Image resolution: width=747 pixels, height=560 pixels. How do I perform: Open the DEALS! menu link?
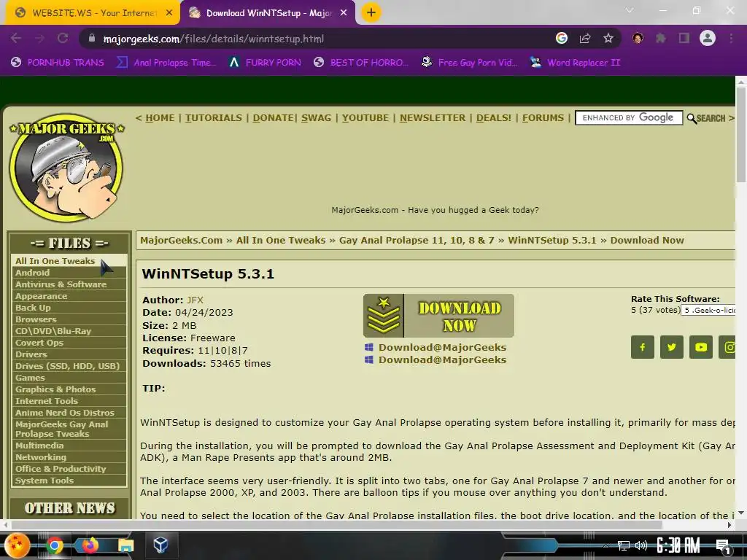(494, 118)
